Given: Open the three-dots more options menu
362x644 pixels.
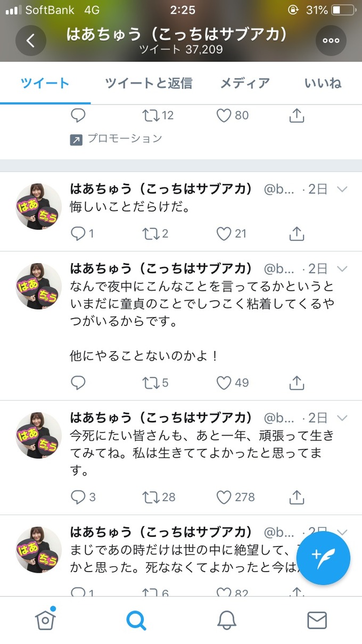Looking at the screenshot, I should pos(331,41).
